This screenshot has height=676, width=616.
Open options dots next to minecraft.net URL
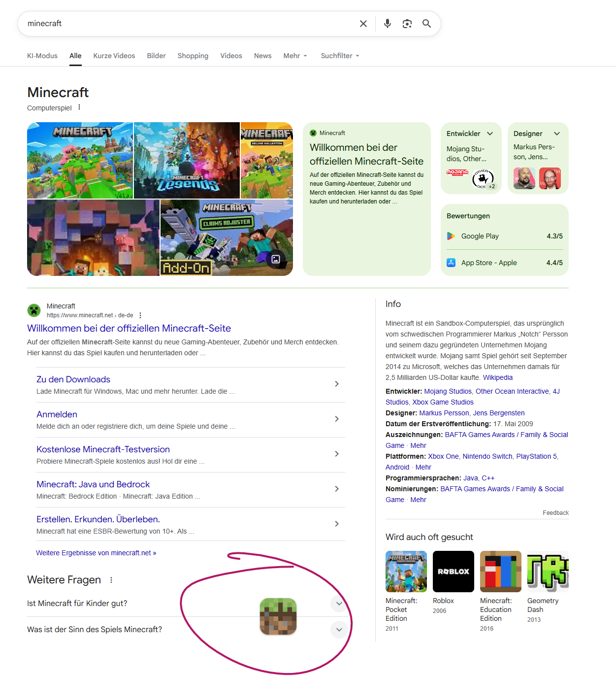[140, 315]
